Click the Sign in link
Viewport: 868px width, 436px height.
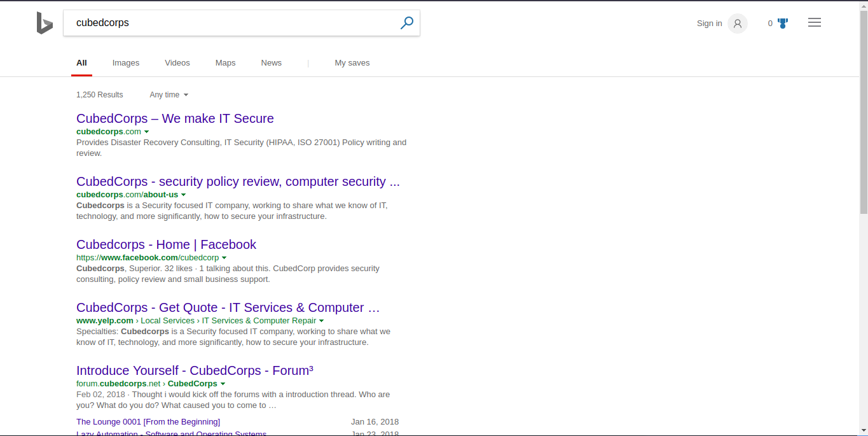pos(710,24)
